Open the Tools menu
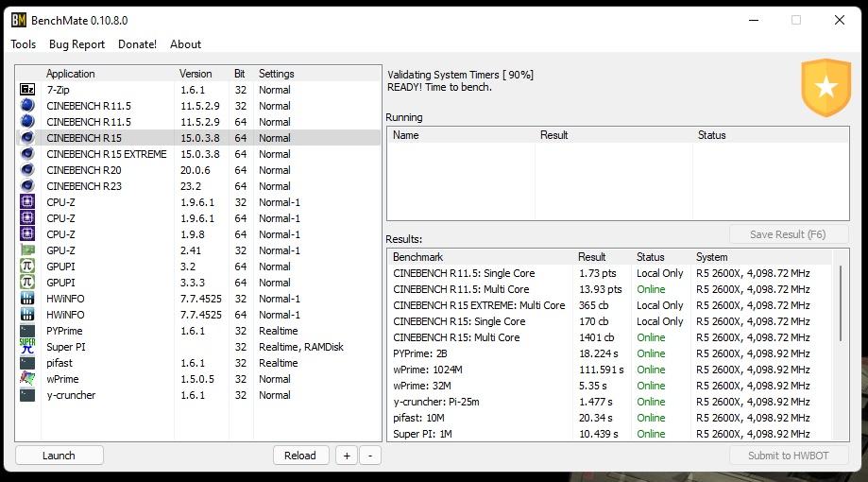The width and height of the screenshot is (868, 482). coord(24,44)
